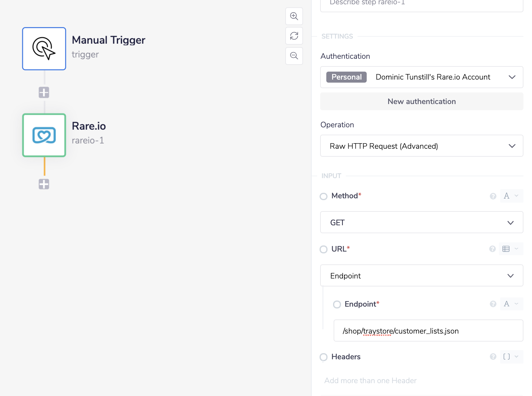
Task: Select the Rare.io step icon
Action: tap(44, 135)
